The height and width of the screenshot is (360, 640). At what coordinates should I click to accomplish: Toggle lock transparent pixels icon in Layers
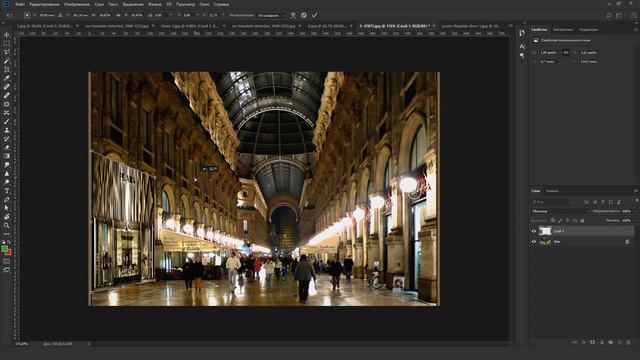553,220
